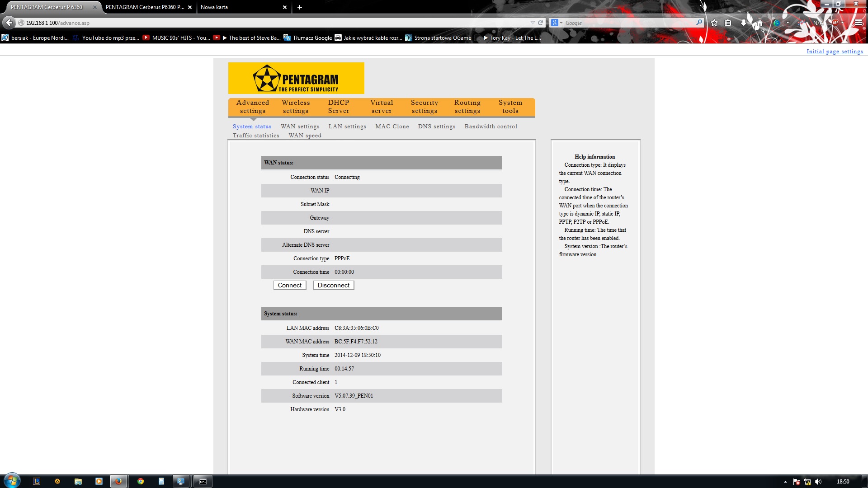Open the Adblock Plus toolbar icon
The height and width of the screenshot is (488, 868).
point(835,23)
